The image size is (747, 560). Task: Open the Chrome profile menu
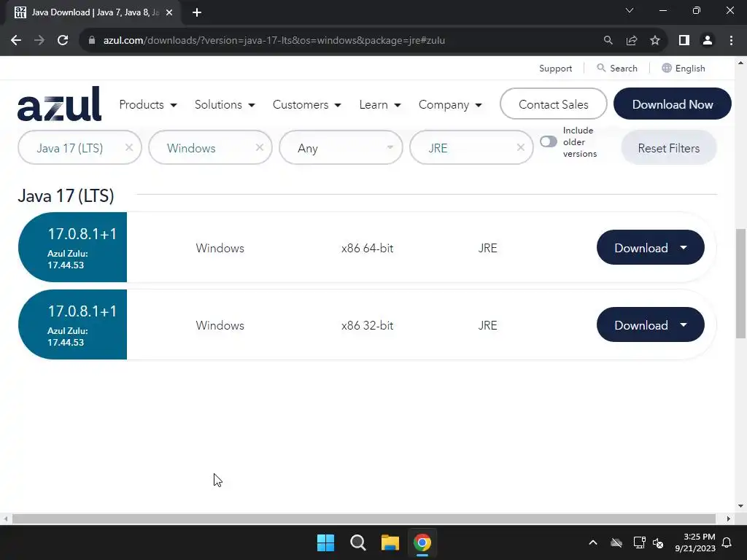coord(708,40)
